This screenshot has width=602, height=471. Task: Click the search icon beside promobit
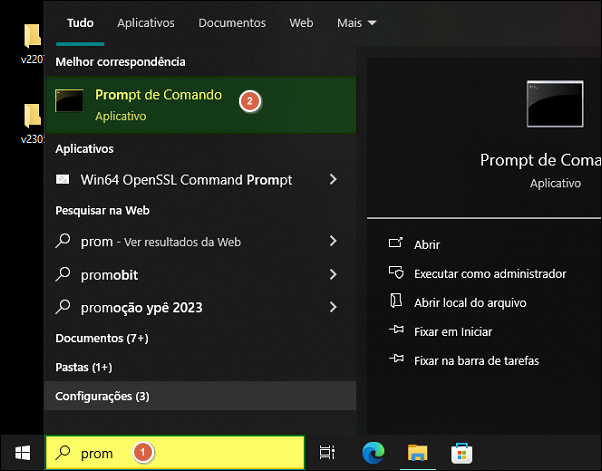click(x=63, y=274)
